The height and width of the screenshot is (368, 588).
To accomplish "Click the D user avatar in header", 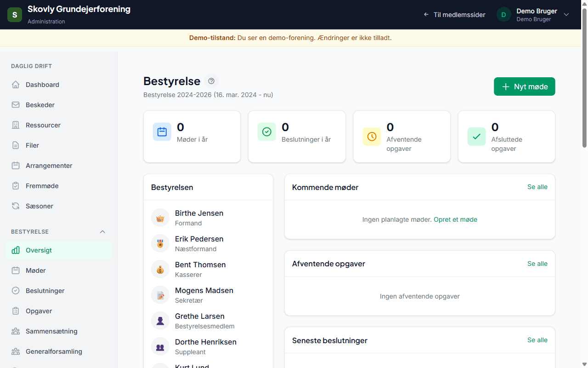I will [504, 14].
